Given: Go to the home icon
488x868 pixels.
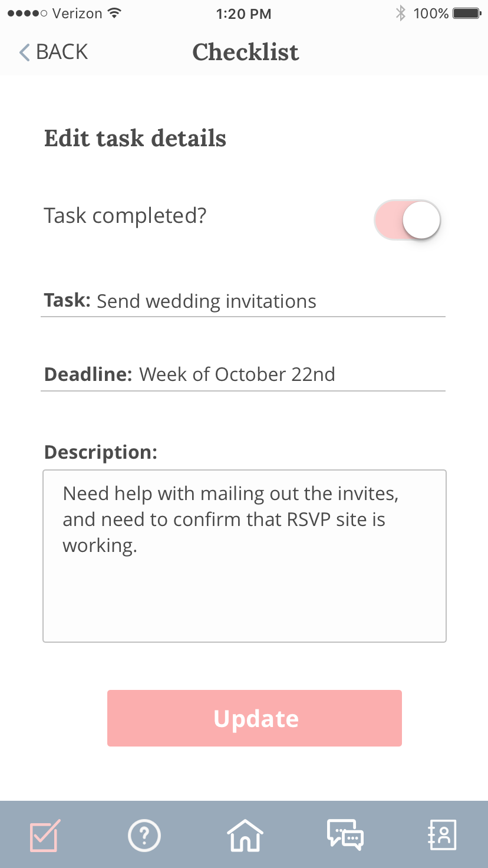Looking at the screenshot, I should coord(245,835).
